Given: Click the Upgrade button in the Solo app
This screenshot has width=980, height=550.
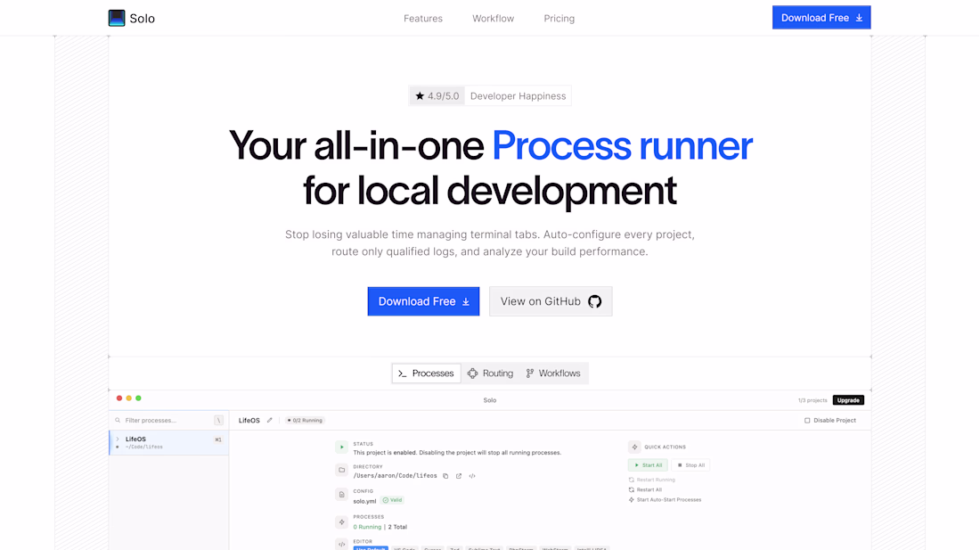Looking at the screenshot, I should click(x=848, y=400).
